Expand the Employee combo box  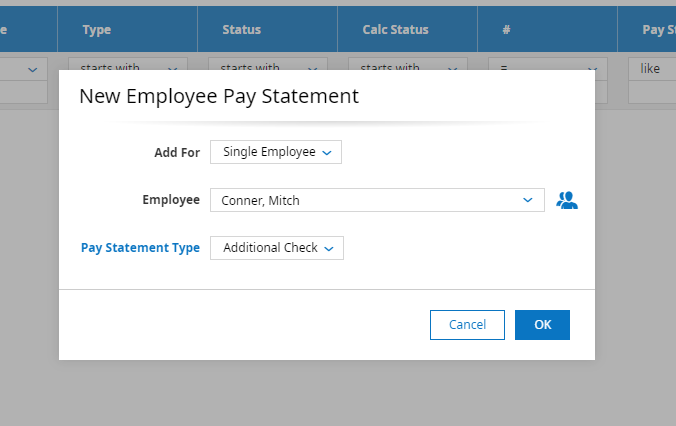click(x=528, y=200)
